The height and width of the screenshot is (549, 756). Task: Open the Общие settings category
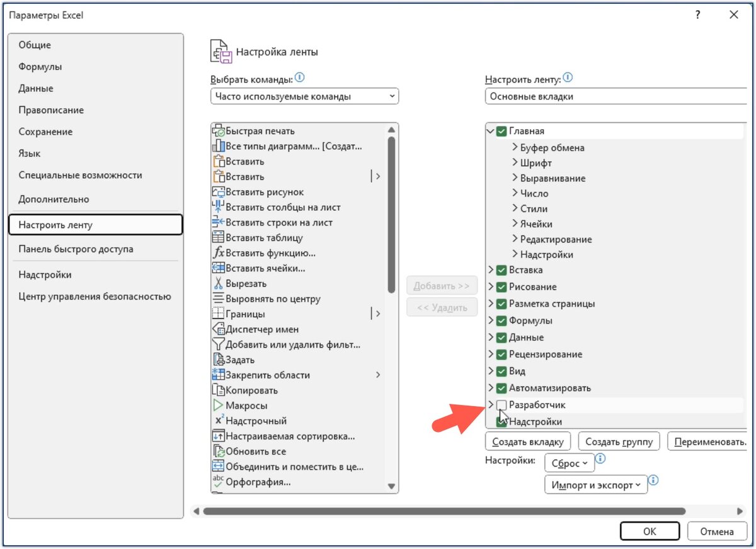point(96,45)
